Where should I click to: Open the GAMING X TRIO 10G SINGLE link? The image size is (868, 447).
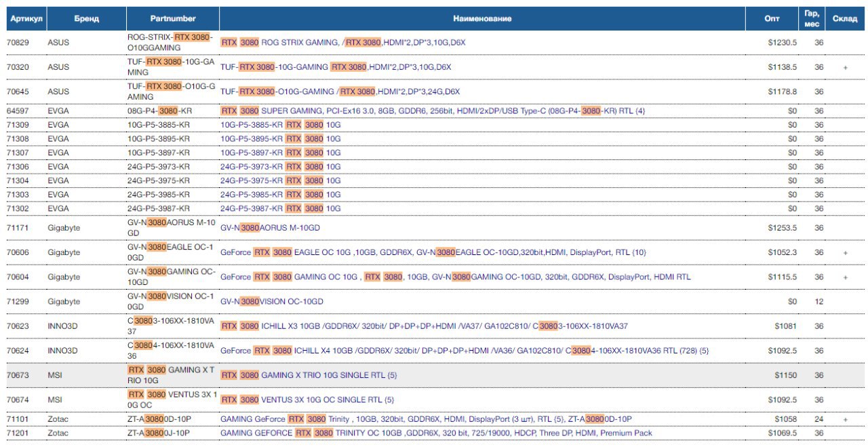point(309,375)
